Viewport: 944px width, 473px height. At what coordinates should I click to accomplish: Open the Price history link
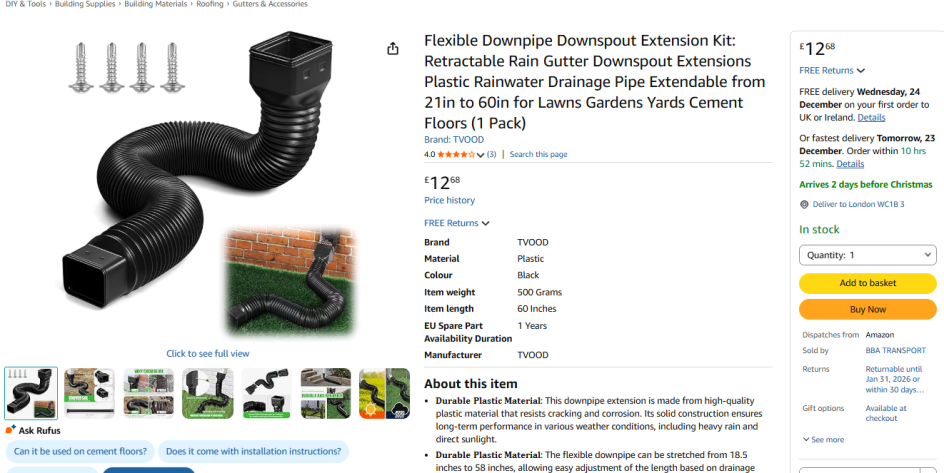point(449,200)
